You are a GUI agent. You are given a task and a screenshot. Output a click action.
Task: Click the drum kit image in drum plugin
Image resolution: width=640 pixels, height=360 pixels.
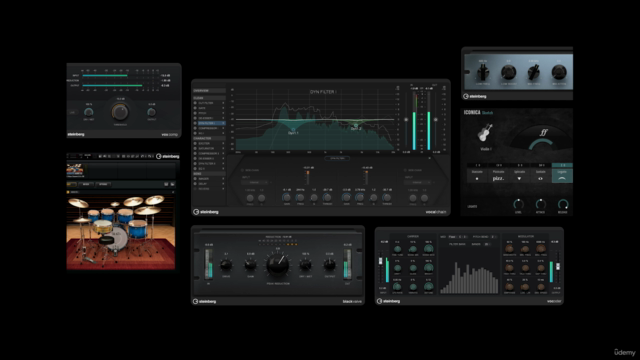click(x=121, y=232)
